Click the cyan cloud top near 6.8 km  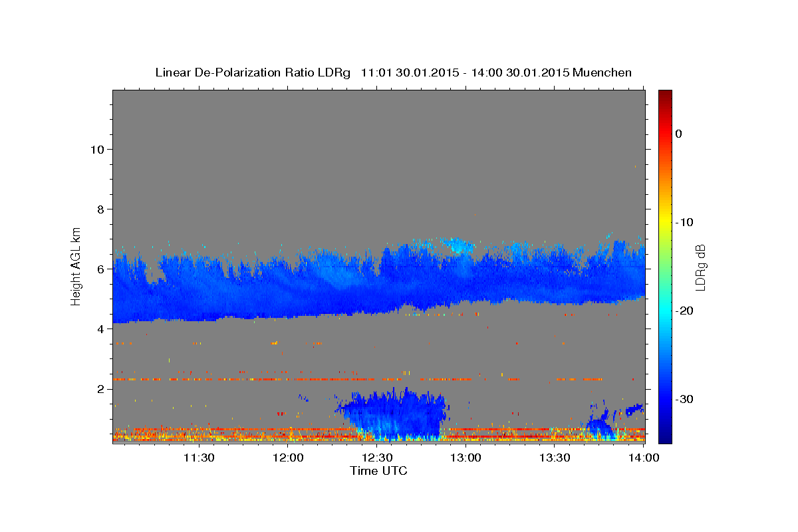pyautogui.click(x=459, y=245)
